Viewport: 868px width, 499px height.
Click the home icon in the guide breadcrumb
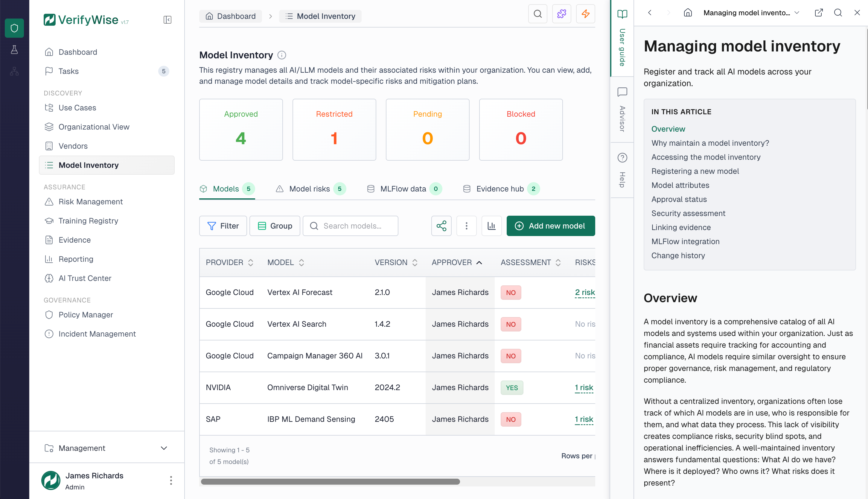[688, 12]
